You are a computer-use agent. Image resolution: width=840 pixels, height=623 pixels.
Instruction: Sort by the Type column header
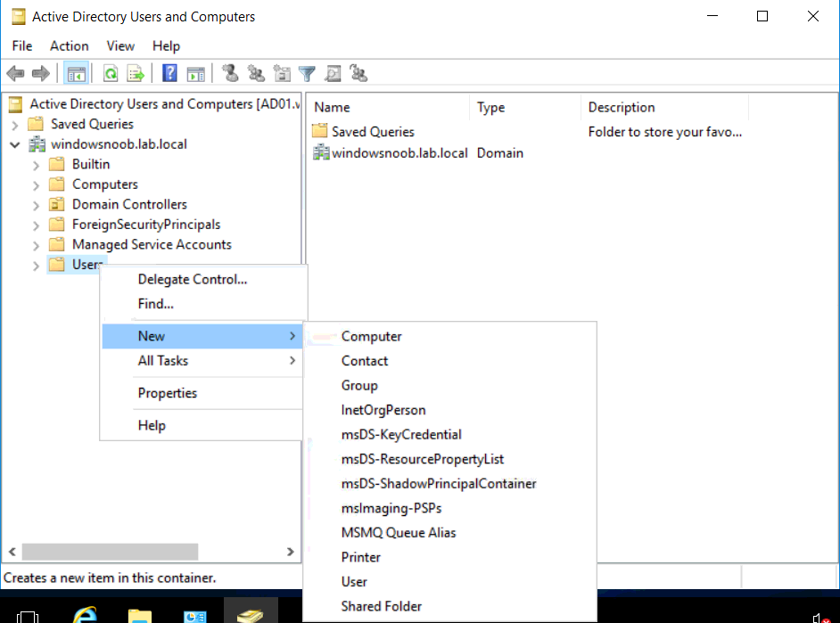tap(525, 108)
